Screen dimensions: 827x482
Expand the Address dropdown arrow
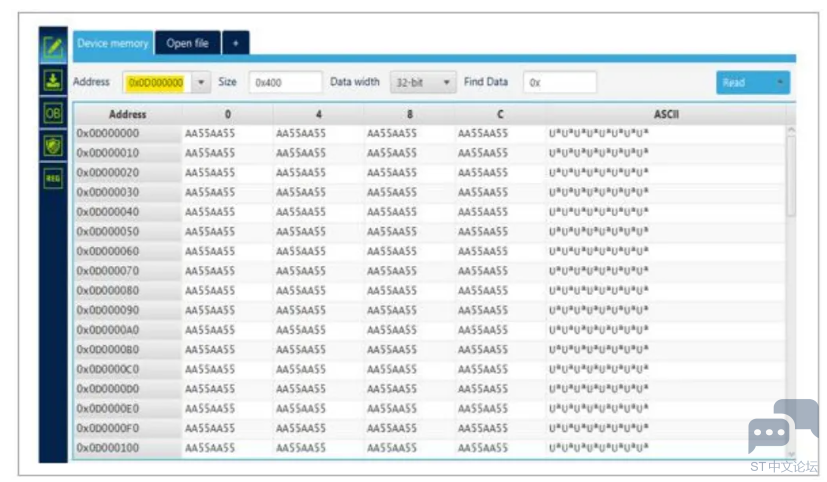coord(203,83)
